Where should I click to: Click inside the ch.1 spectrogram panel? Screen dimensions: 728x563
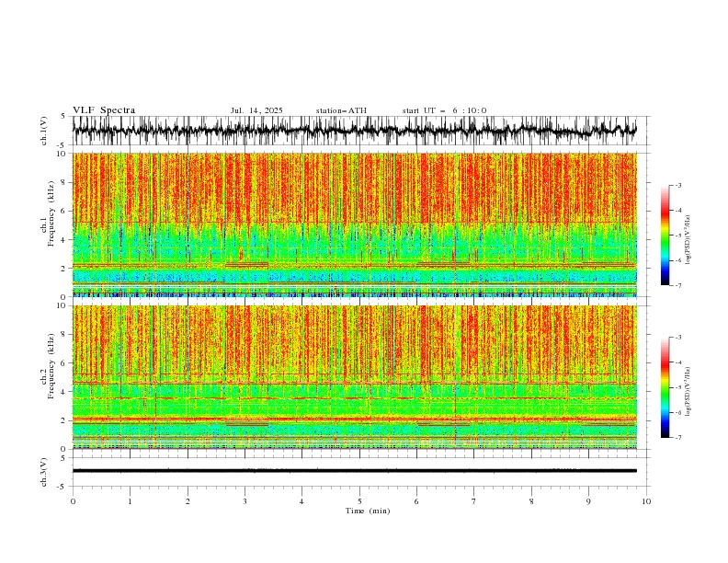pos(354,224)
